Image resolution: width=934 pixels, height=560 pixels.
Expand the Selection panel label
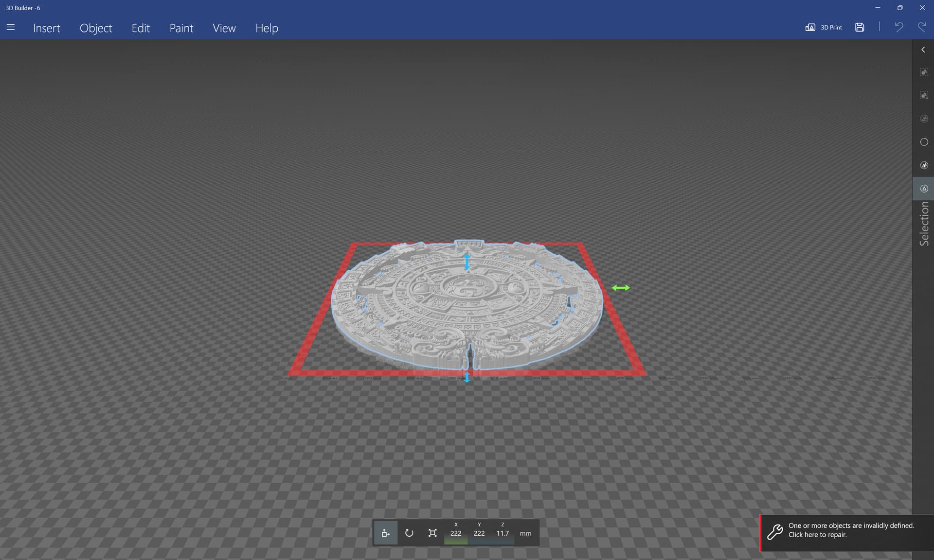click(x=924, y=224)
